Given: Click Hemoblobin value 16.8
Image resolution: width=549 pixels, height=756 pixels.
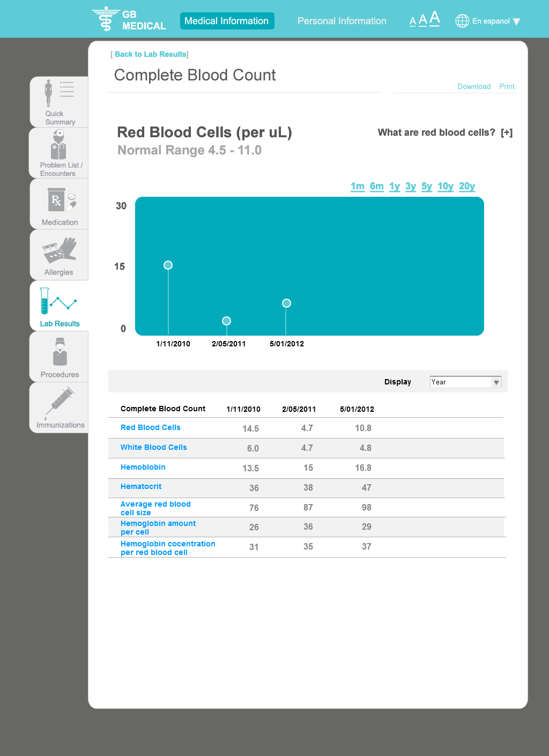Looking at the screenshot, I should point(363,468).
